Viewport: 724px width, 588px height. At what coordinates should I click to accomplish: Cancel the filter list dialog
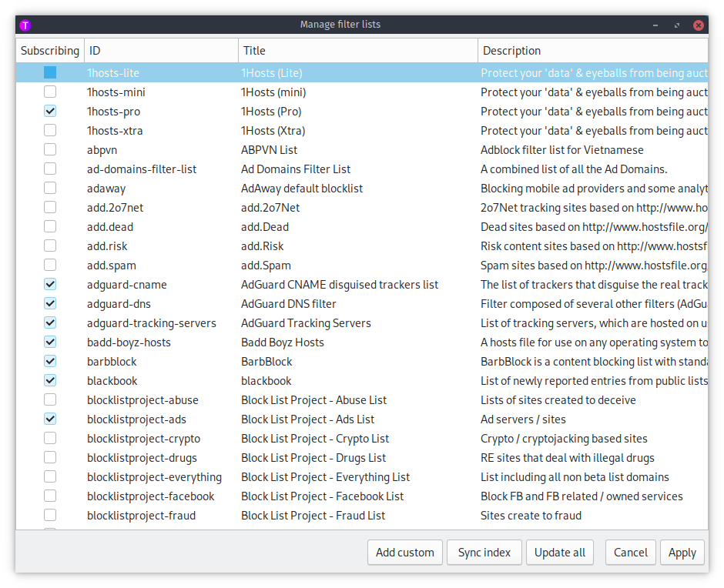630,553
